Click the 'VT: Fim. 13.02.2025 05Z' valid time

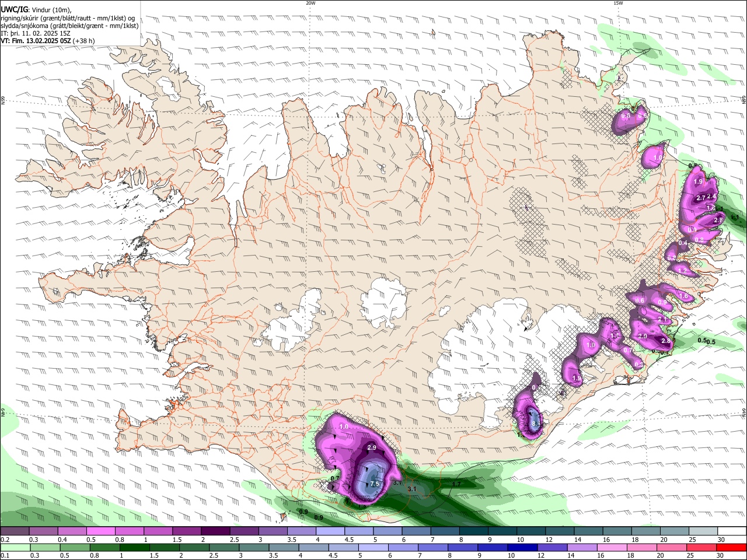[36, 41]
